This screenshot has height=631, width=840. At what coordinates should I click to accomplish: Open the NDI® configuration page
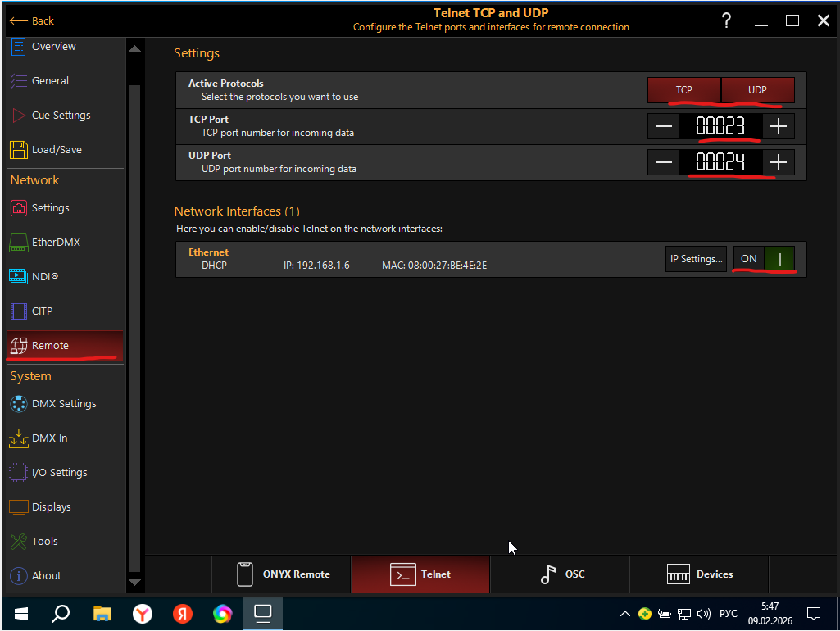[x=48, y=276]
